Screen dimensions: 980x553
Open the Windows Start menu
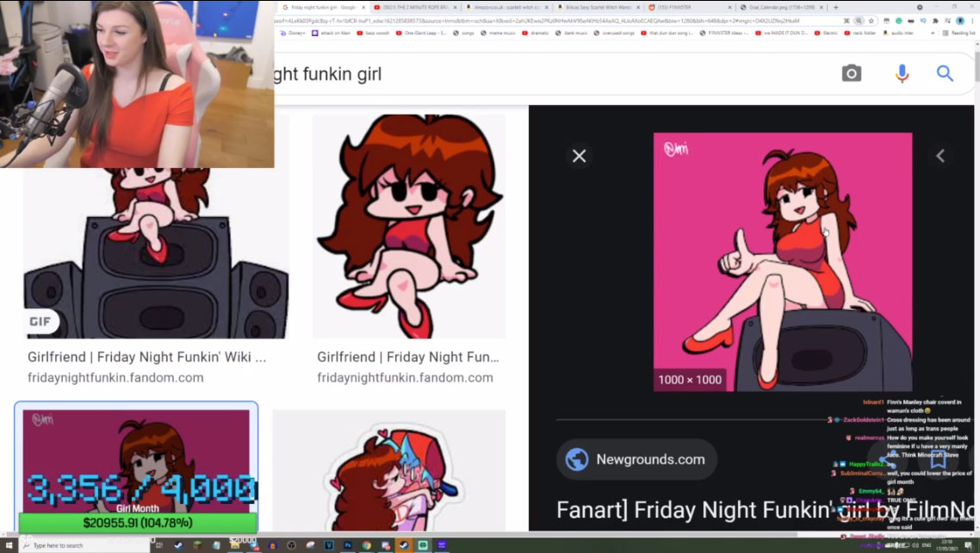[9, 545]
